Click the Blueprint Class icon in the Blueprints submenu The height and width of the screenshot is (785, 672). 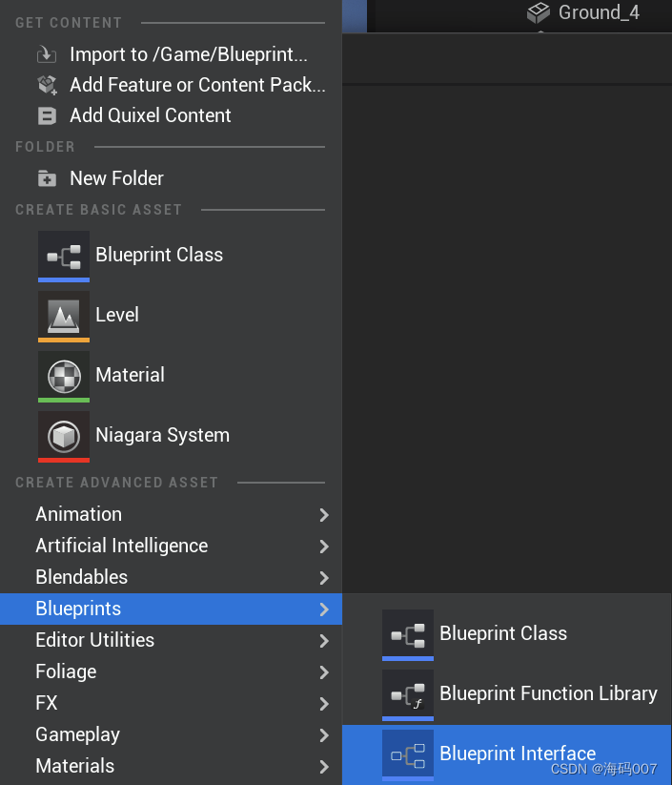[408, 635]
